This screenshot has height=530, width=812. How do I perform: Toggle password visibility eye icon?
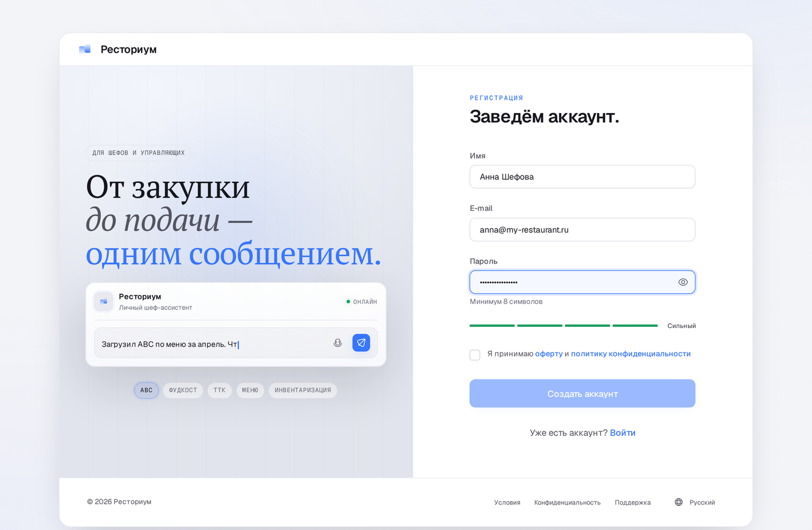(683, 282)
